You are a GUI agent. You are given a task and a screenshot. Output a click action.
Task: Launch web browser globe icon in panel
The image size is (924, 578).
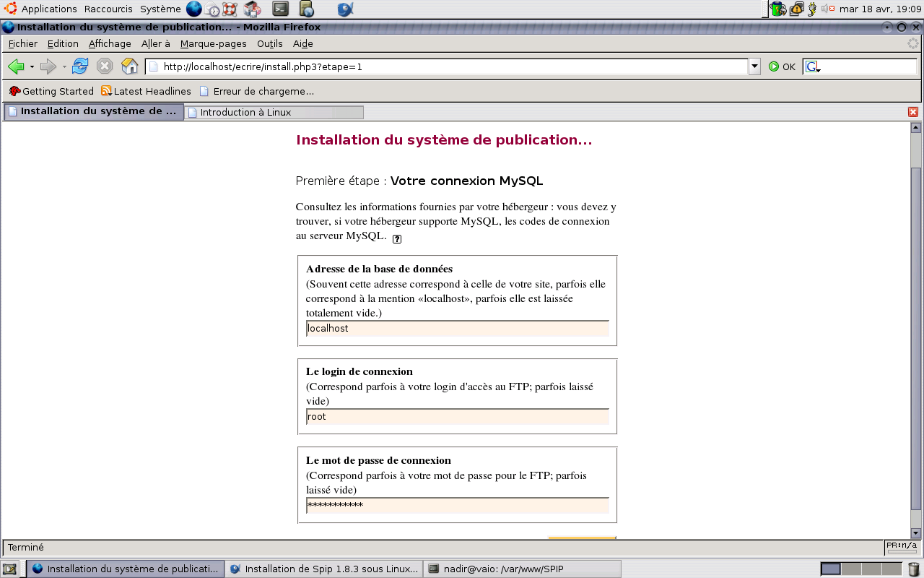coord(194,9)
